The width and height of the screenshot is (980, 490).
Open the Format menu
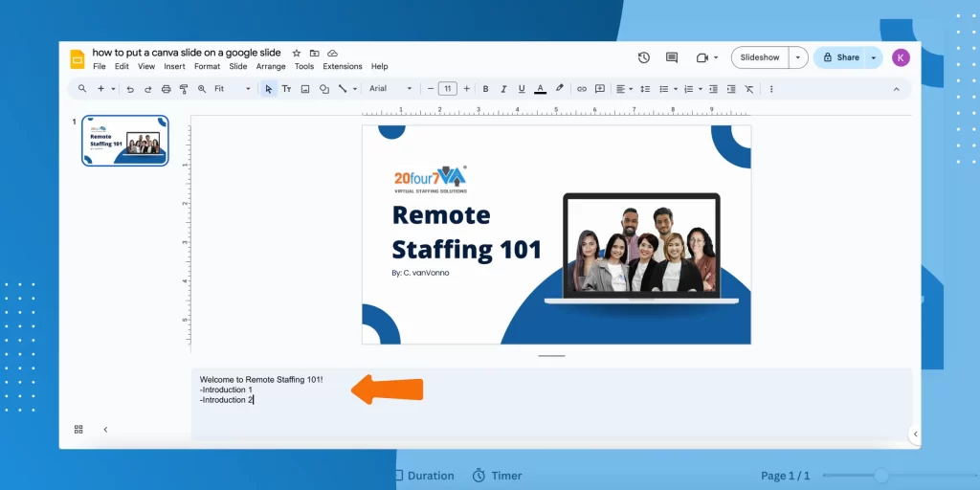(207, 66)
